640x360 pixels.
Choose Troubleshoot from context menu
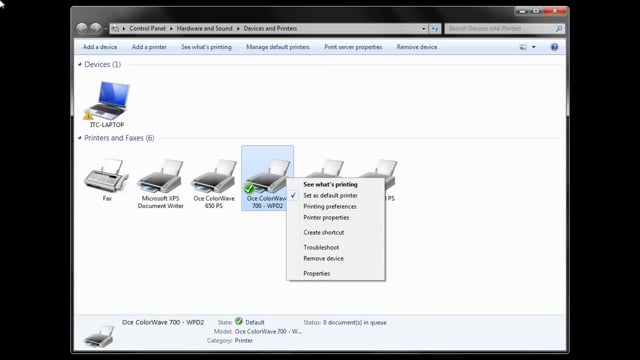click(x=336, y=247)
